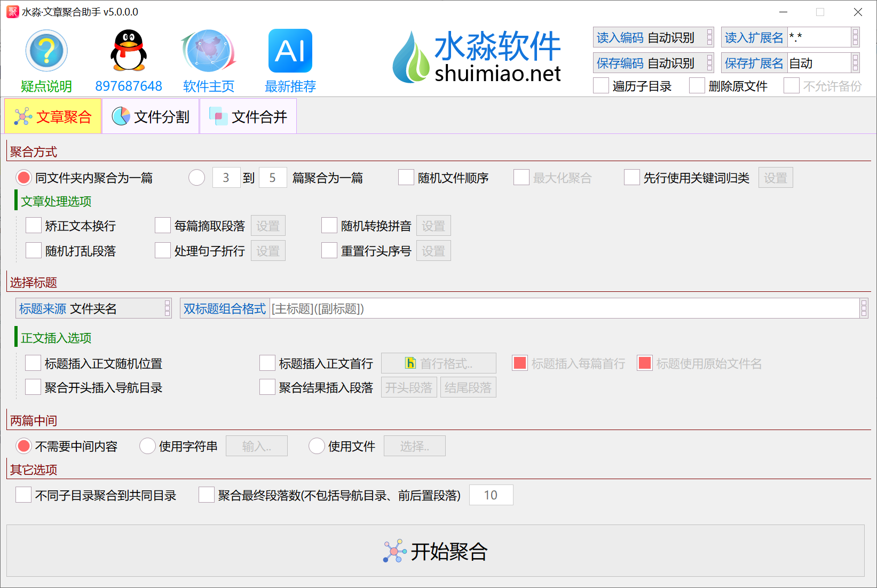This screenshot has height=588, width=877.
Task: Toggle 标题插入正文随机位置 checkbox
Action: click(33, 363)
